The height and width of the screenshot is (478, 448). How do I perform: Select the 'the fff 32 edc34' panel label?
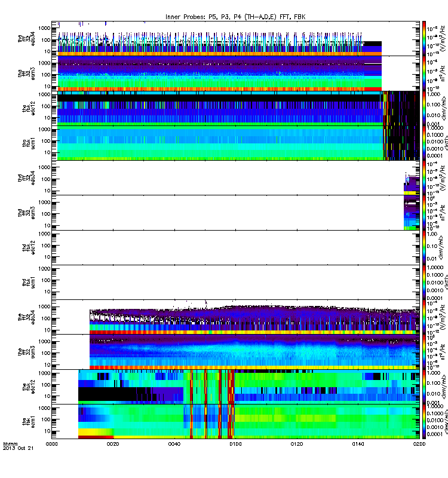pyautogui.click(x=26, y=317)
